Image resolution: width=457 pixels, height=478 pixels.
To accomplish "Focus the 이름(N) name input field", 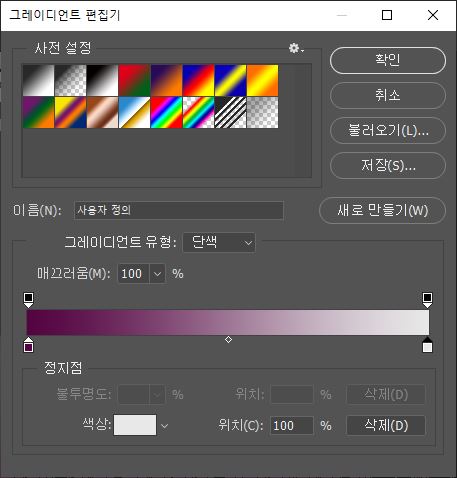I will [179, 210].
